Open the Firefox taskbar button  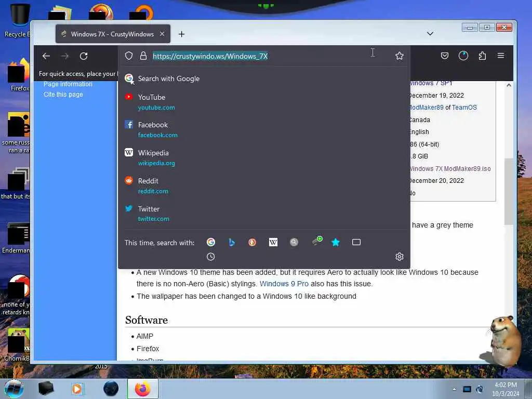(142, 389)
